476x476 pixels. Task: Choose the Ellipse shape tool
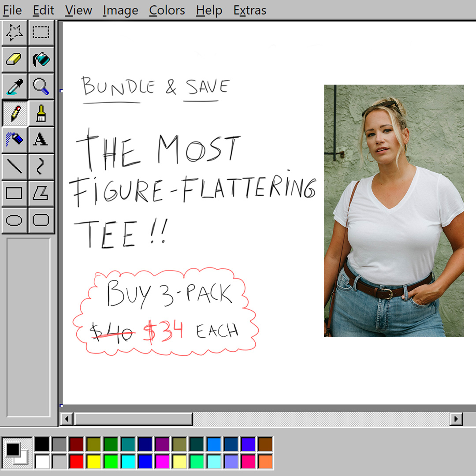(15, 220)
